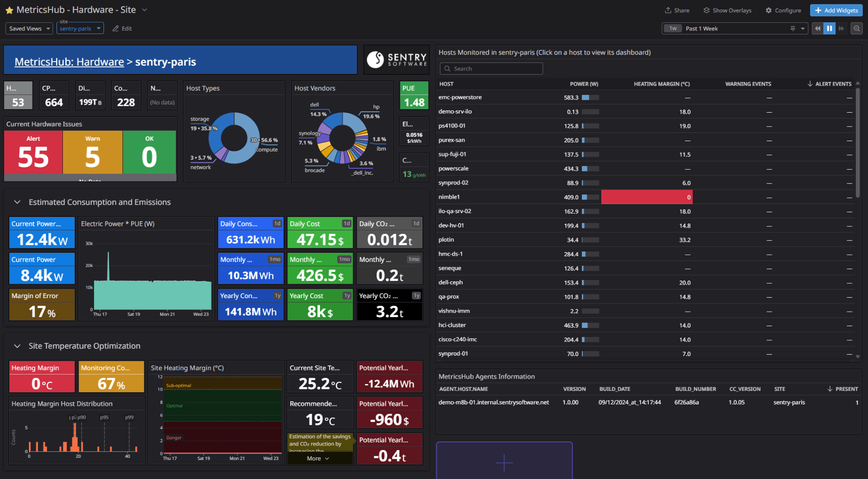Step the time range forward
This screenshot has height=479, width=868.
click(841, 28)
